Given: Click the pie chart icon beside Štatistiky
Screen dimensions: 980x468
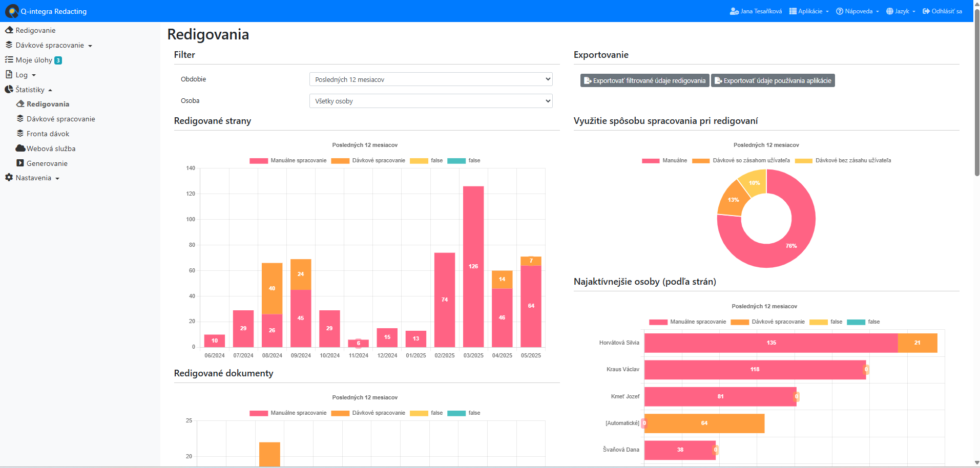Looking at the screenshot, I should [x=9, y=90].
